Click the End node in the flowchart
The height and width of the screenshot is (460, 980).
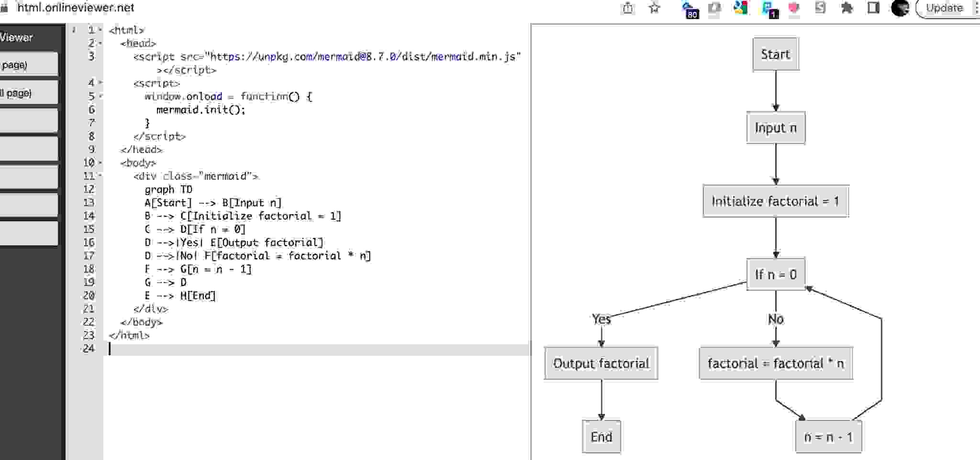click(x=601, y=437)
